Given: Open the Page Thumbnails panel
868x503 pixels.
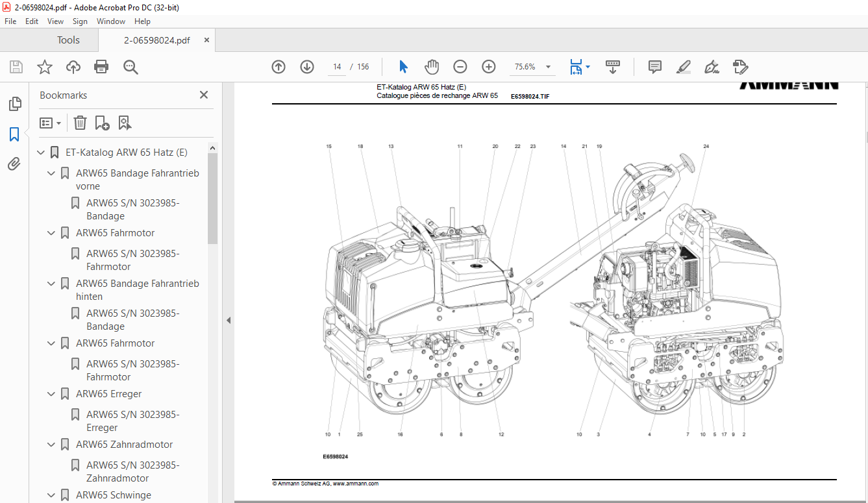Looking at the screenshot, I should point(14,104).
